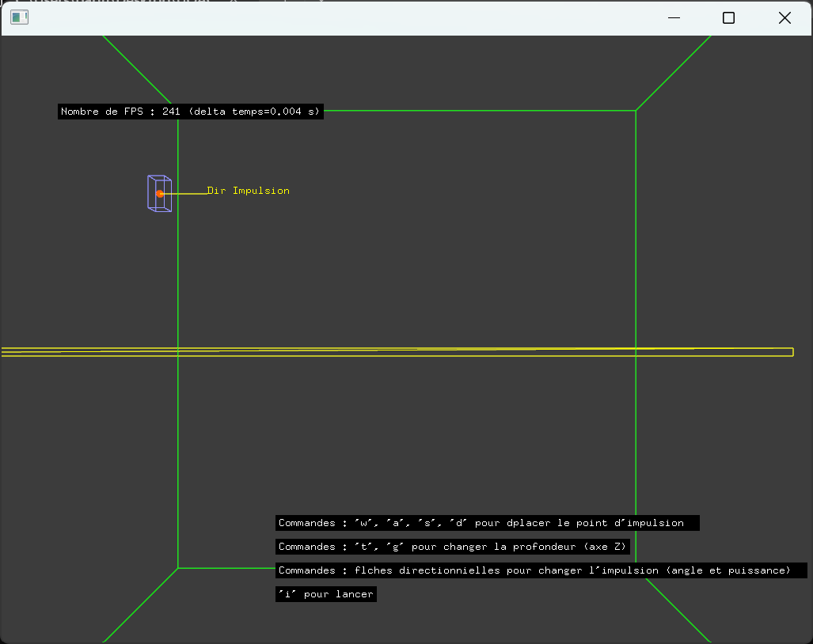
Task: Click the FPS counter text overlay
Action: tap(191, 112)
